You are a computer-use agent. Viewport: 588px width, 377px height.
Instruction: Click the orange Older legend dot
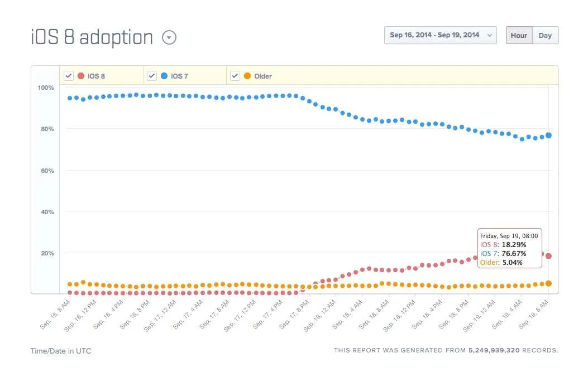click(247, 76)
